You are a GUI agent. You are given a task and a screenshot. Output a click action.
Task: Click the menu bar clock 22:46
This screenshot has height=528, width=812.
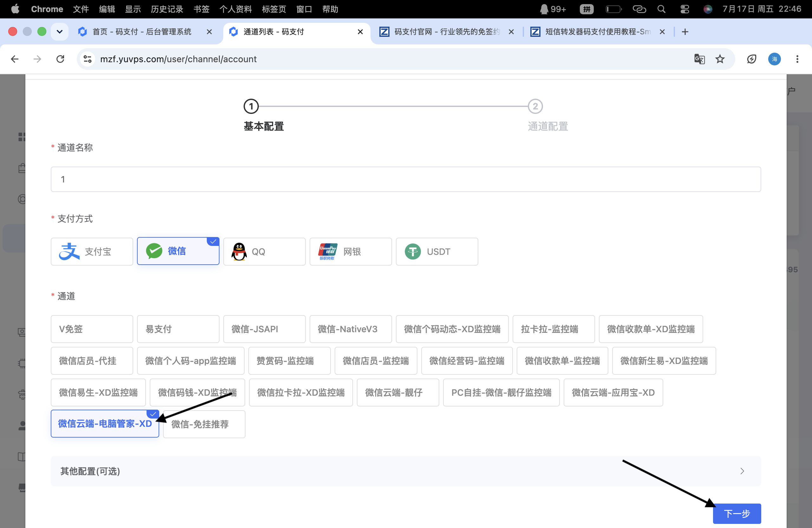pos(789,9)
